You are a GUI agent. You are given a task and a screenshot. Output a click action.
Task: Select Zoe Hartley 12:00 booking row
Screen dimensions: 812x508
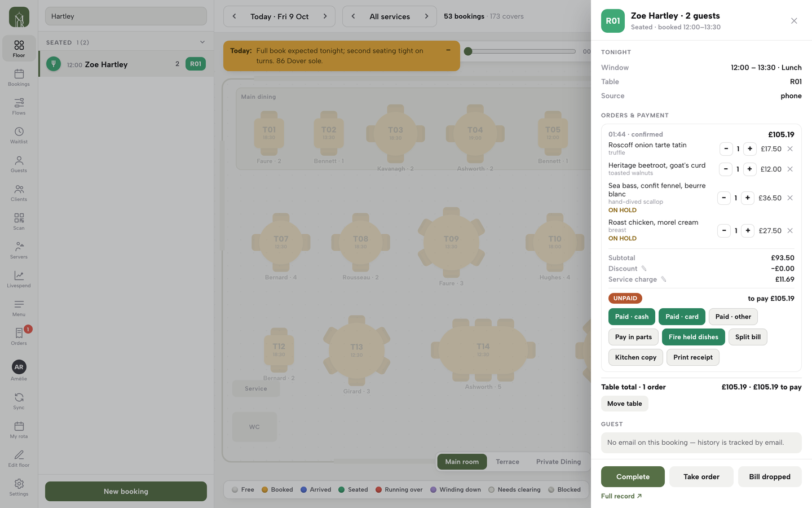click(x=126, y=64)
